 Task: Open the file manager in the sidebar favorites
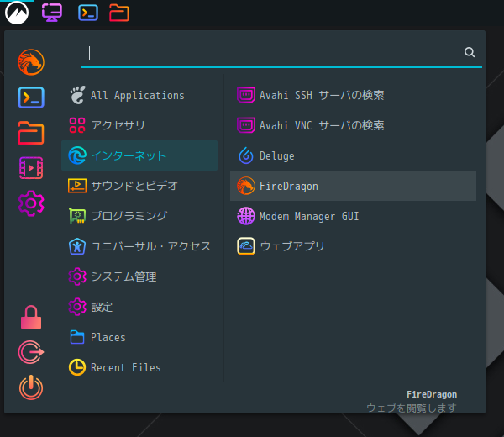[31, 133]
